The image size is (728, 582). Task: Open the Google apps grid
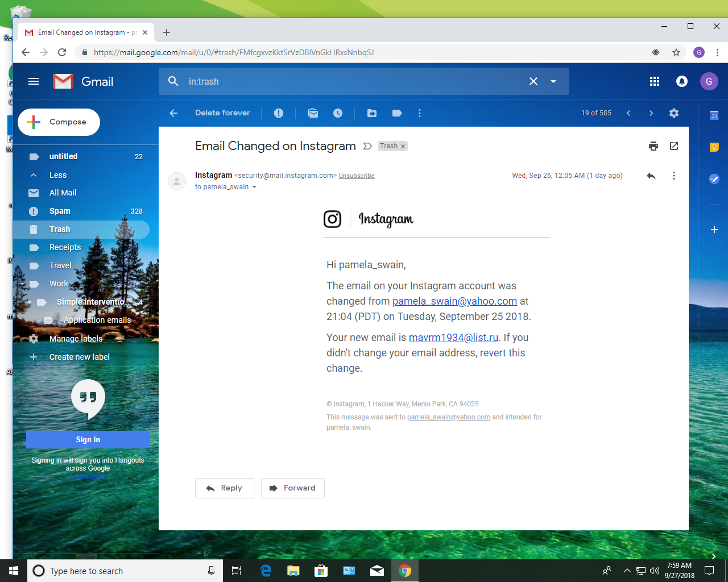(x=655, y=81)
